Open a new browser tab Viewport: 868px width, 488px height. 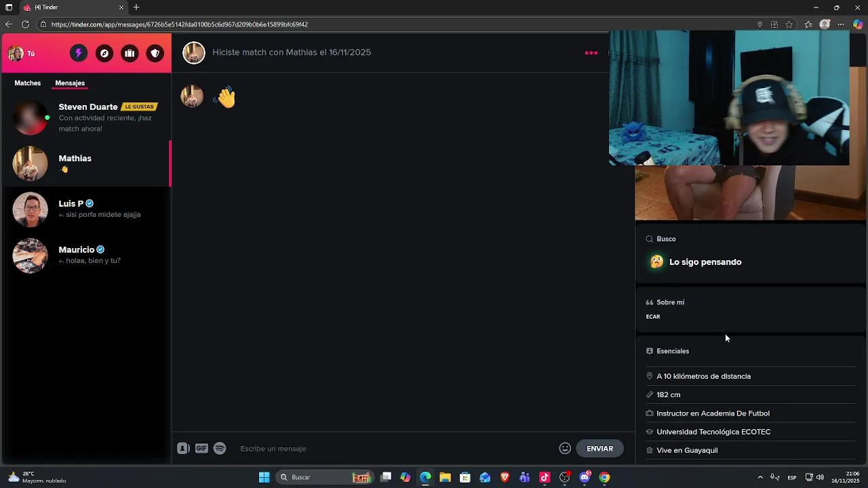point(136,7)
